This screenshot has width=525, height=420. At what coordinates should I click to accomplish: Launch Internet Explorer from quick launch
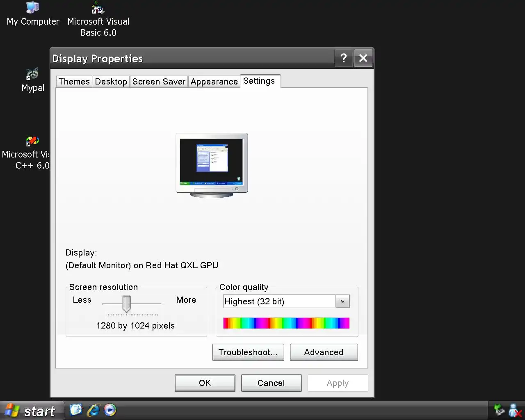coord(93,410)
